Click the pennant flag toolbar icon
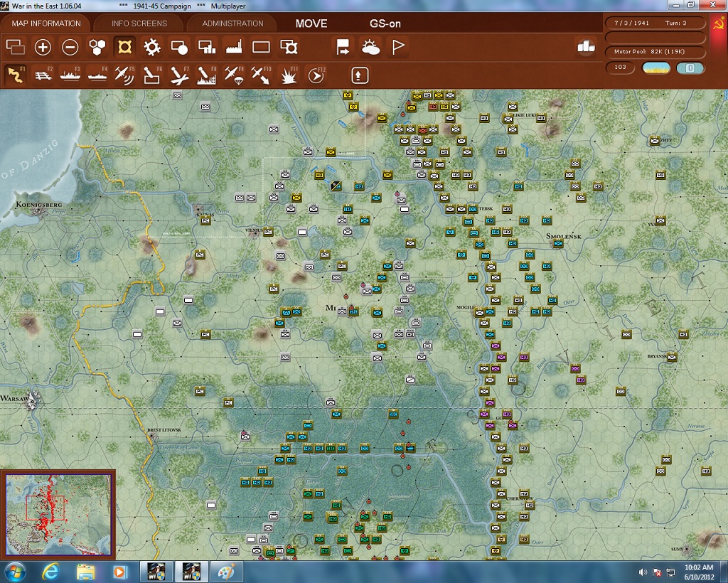 [398, 47]
